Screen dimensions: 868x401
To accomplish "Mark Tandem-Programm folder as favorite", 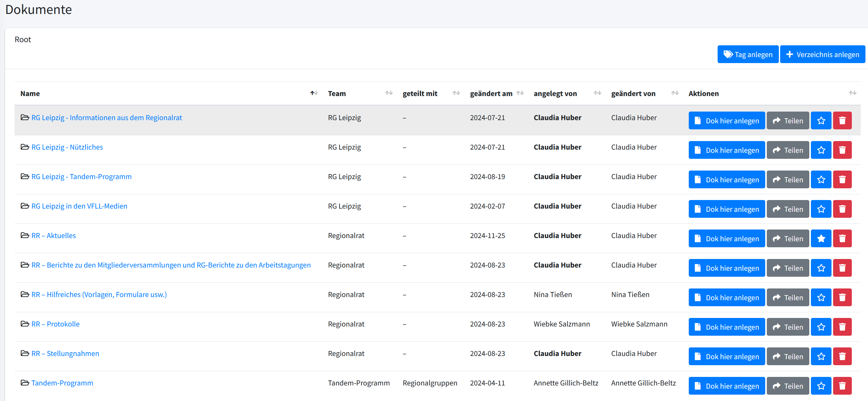I will [821, 385].
